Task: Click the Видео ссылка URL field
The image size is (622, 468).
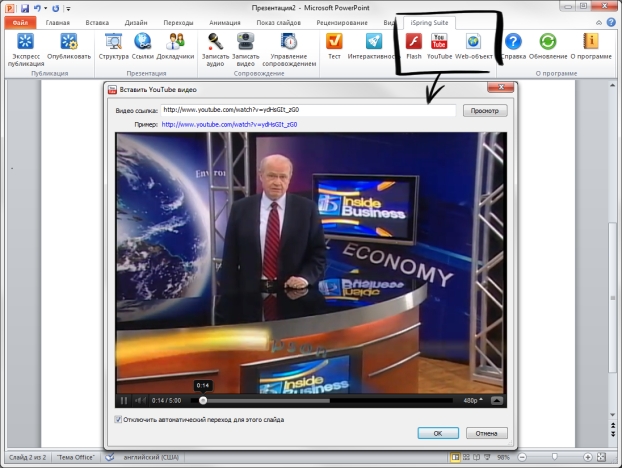Action: [308, 110]
